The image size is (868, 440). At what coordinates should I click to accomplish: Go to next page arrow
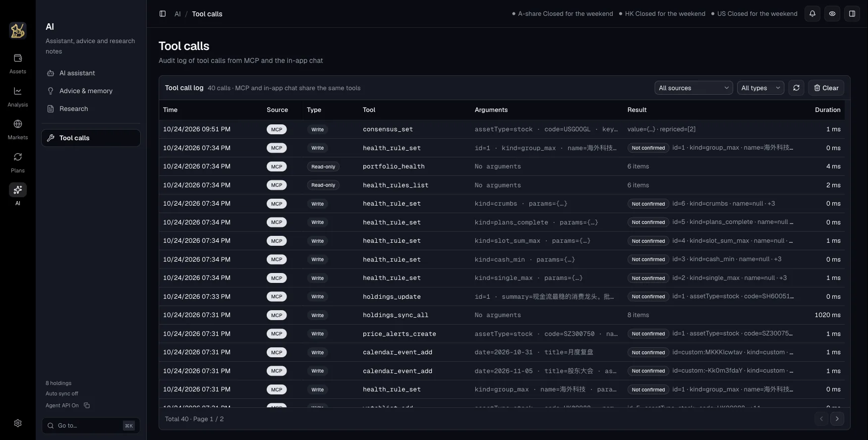coord(837,419)
